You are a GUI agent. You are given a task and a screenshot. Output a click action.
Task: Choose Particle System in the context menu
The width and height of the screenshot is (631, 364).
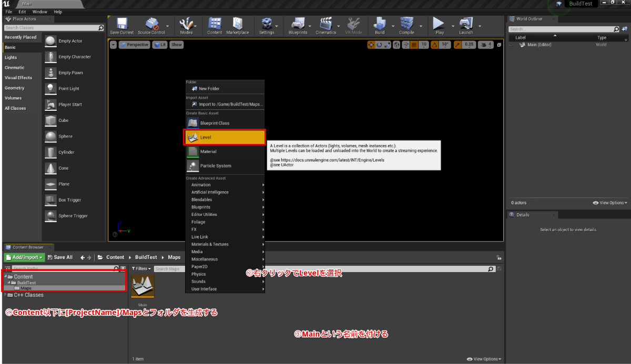click(225, 166)
